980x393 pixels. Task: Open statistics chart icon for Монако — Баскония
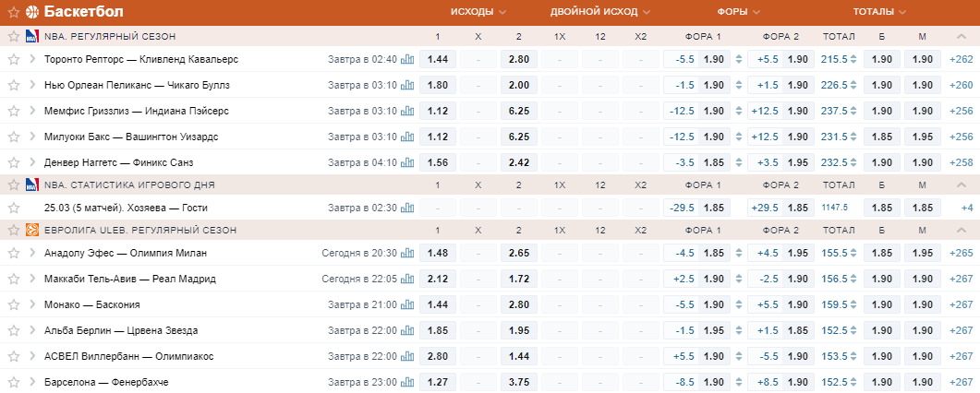pyautogui.click(x=407, y=305)
